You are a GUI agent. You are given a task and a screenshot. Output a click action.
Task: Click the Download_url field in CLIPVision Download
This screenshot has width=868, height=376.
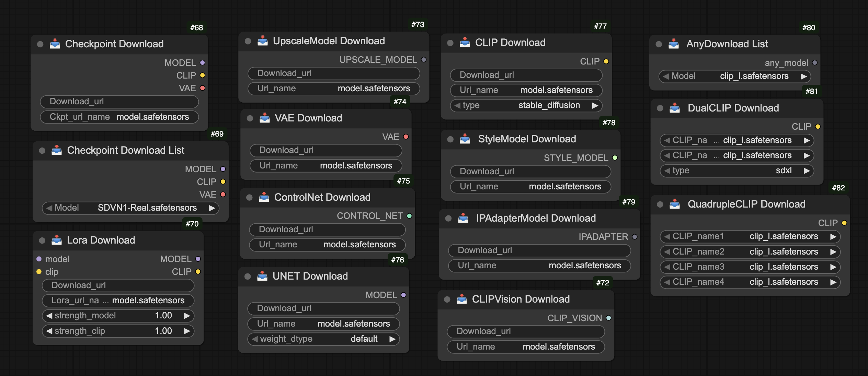[x=526, y=331]
